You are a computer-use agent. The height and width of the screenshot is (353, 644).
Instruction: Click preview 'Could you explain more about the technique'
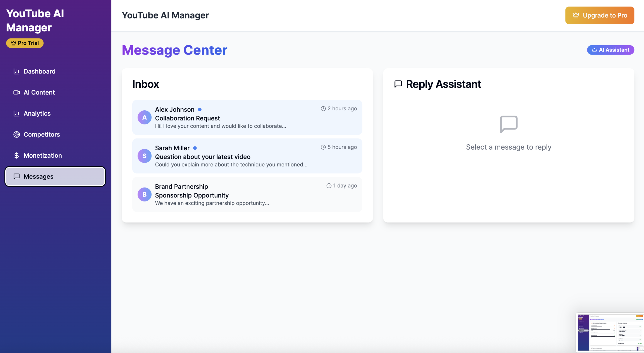[231, 164]
